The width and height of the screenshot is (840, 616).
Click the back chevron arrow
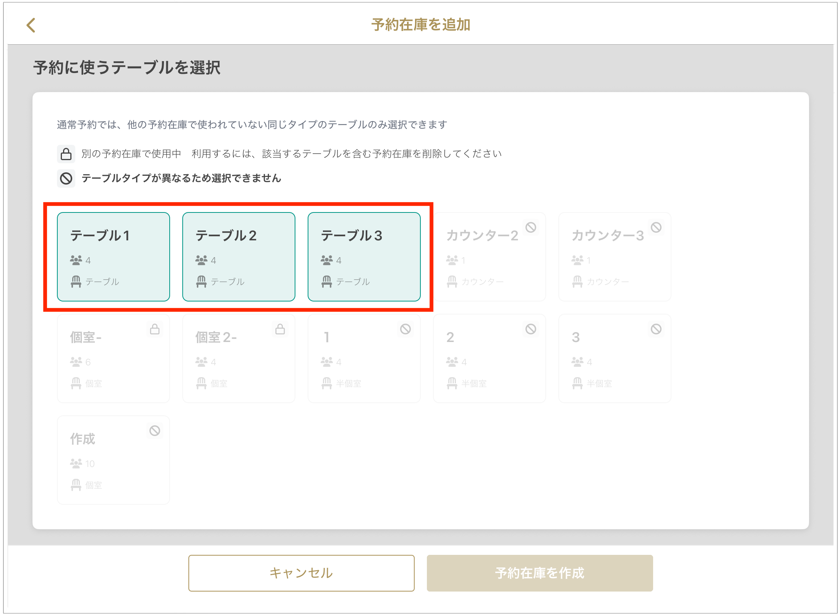(31, 25)
